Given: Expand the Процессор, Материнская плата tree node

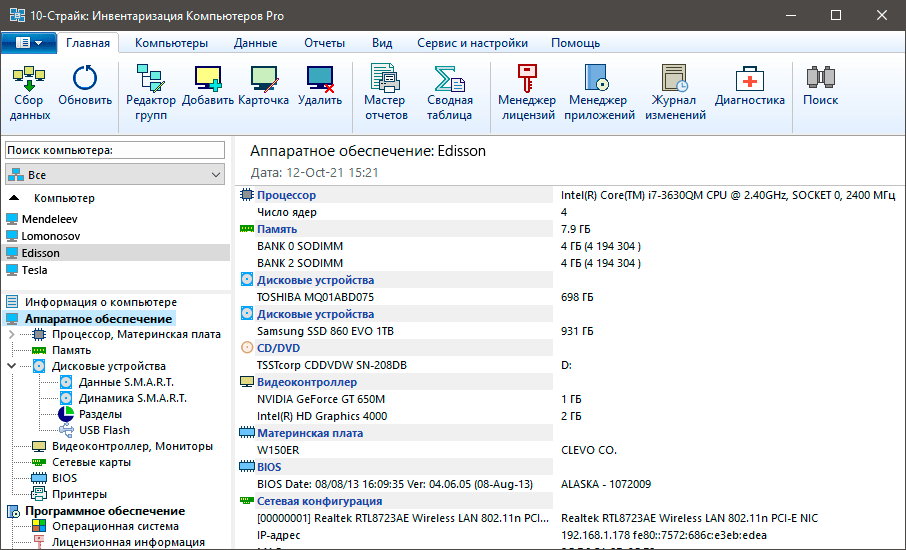Looking at the screenshot, I should click(11, 334).
